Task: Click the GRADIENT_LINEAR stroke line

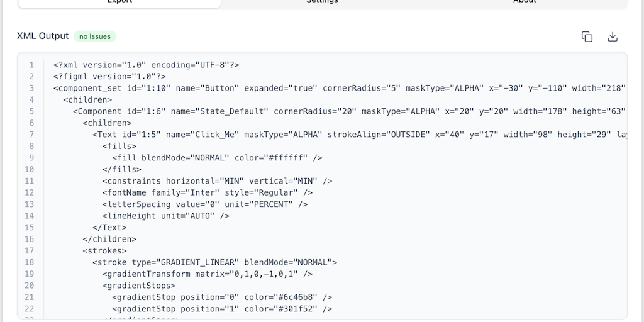Action: [214, 262]
